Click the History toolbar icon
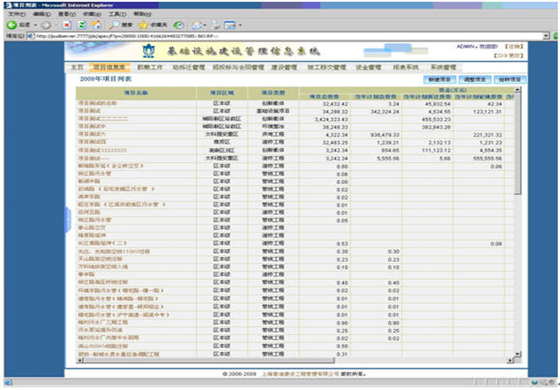560x390 pixels. (x=179, y=25)
